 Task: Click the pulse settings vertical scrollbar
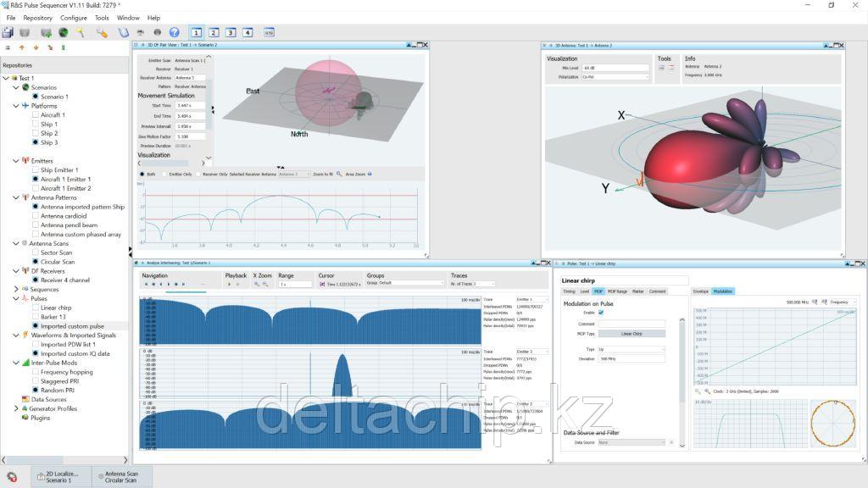pos(682,382)
